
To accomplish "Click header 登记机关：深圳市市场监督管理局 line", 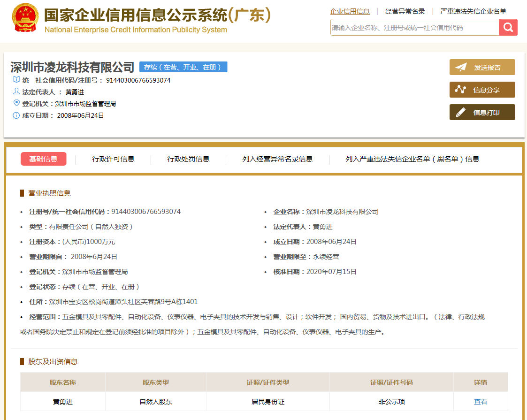I will click(69, 104).
